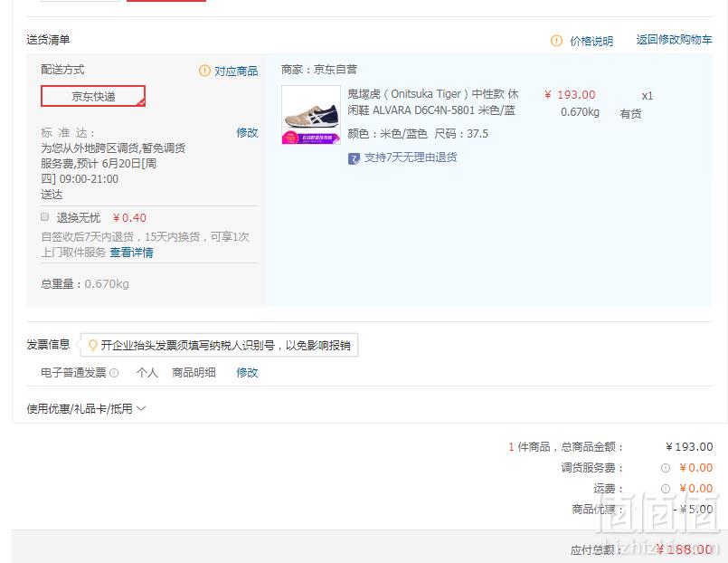Click the item price ¥193.00 beside the product
Image resolution: width=728 pixels, height=563 pixels.
click(x=570, y=95)
